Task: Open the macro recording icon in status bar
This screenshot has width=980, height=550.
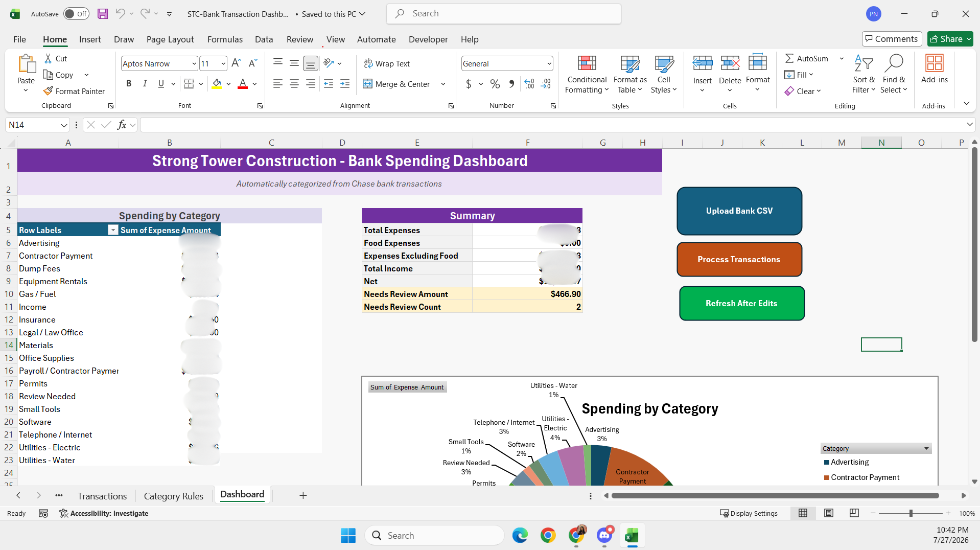Action: pyautogui.click(x=43, y=513)
